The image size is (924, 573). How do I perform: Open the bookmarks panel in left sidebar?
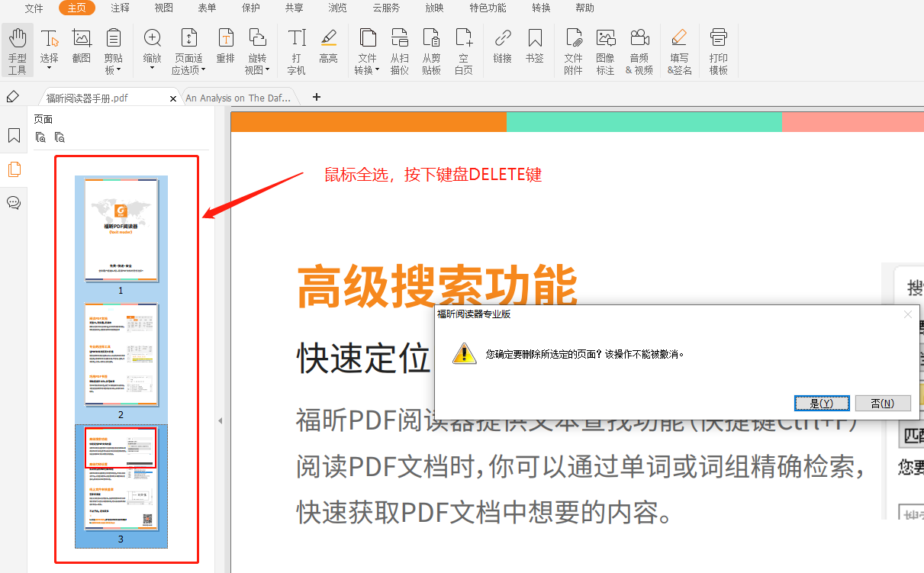tap(14, 136)
